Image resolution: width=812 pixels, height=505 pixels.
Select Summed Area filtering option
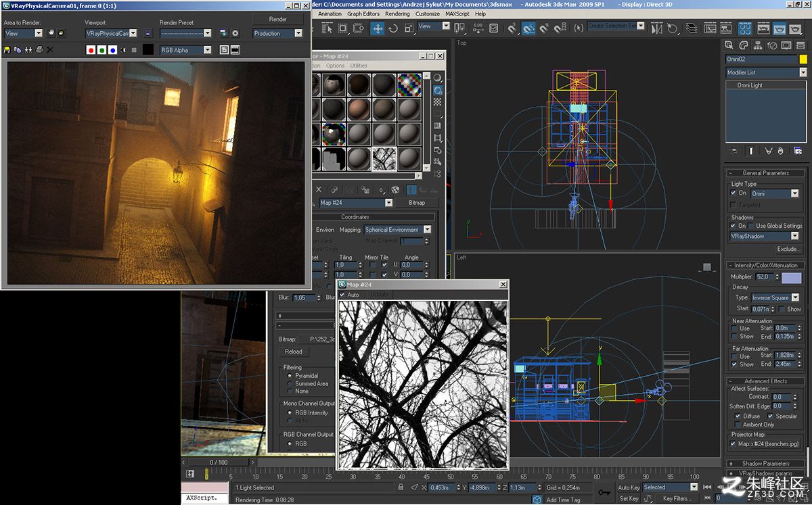pos(290,383)
